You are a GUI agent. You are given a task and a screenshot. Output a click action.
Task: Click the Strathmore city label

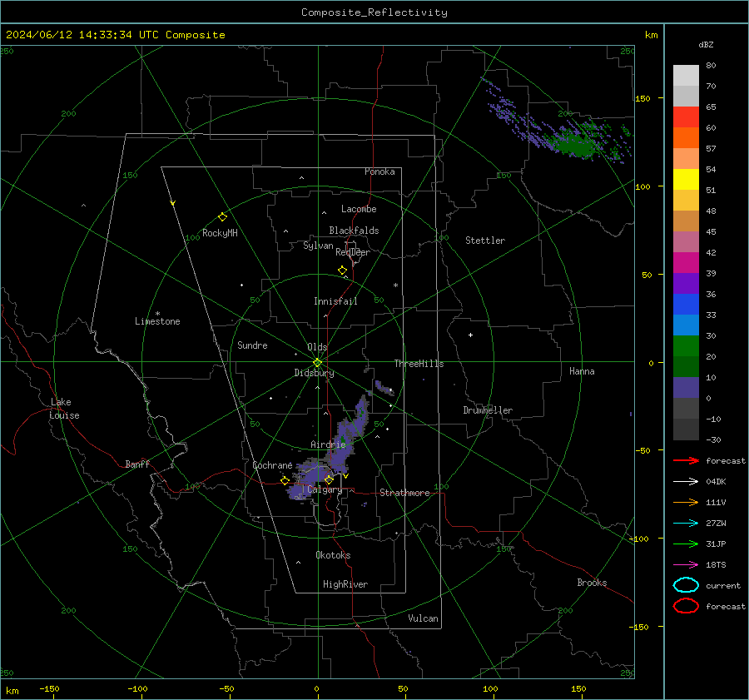point(405,493)
